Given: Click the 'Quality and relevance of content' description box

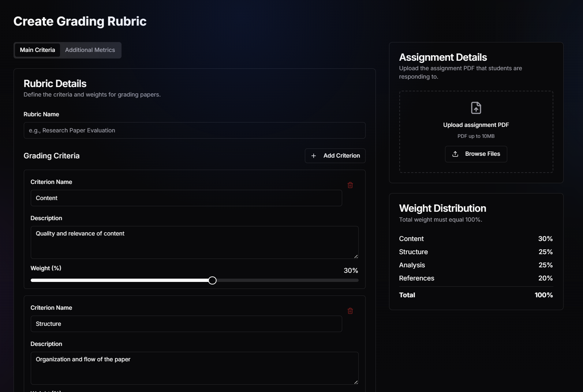Looking at the screenshot, I should click(195, 242).
